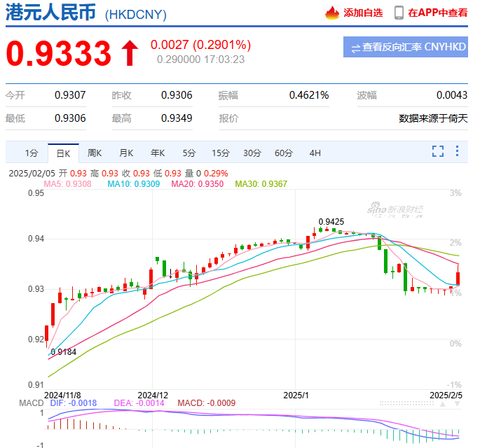
Task: Click the DIF: -0.0018 indicator label
Action: tap(74, 403)
